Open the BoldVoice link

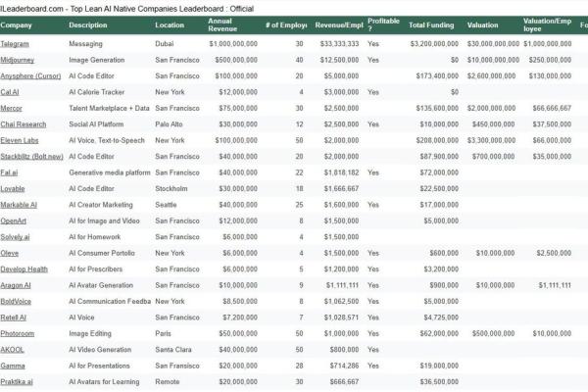[x=16, y=302]
